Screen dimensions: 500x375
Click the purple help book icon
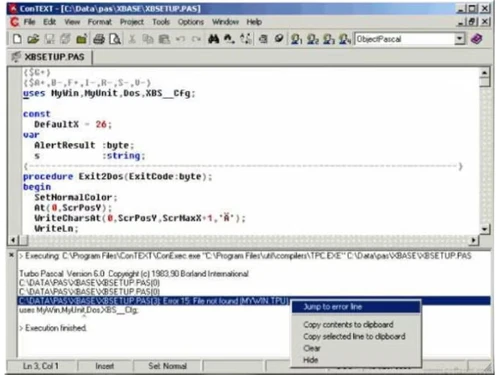coord(477,39)
